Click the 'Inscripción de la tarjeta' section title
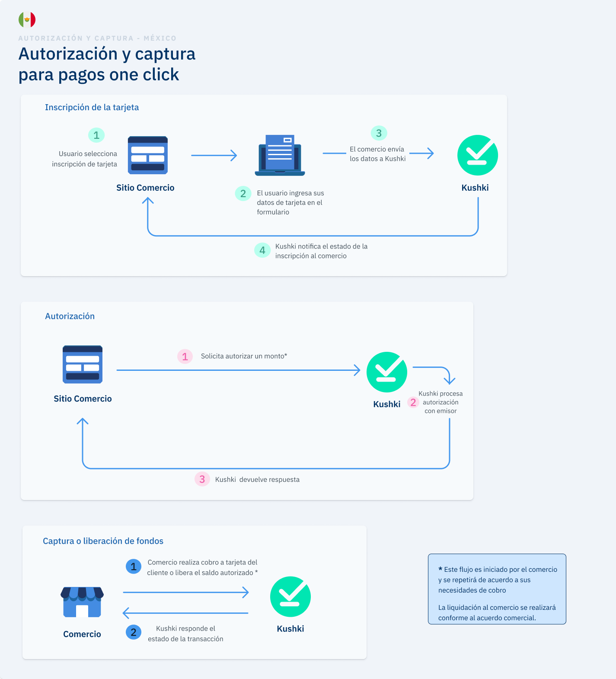This screenshot has width=616, height=679. click(92, 107)
